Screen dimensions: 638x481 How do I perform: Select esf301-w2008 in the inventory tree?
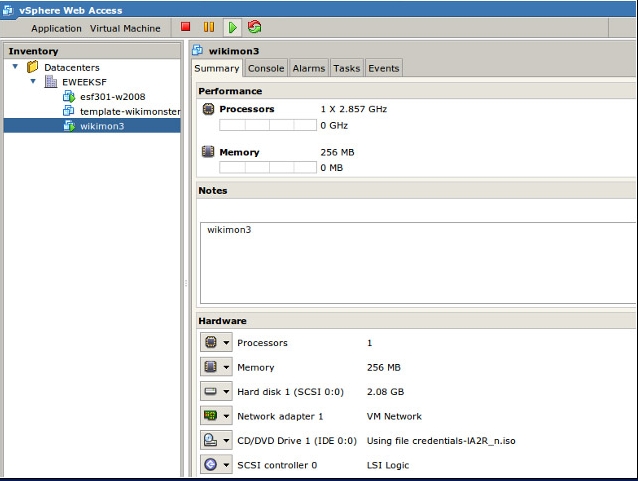tap(112, 96)
